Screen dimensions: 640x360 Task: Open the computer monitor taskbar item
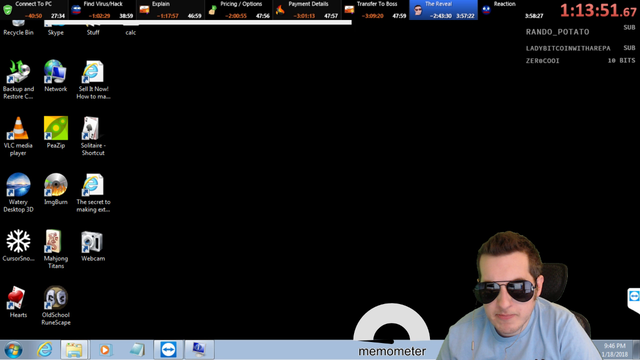tap(199, 350)
